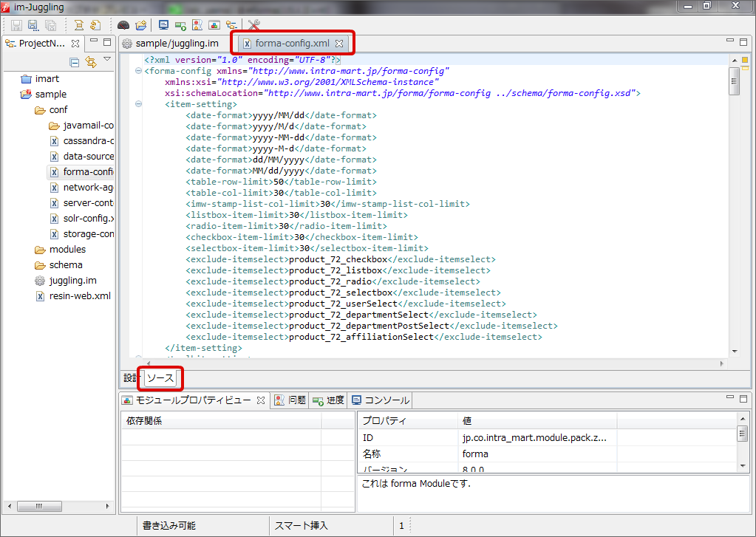The width and height of the screenshot is (756, 537).
Task: Minimize the bottom properties panel
Action: [x=730, y=396]
